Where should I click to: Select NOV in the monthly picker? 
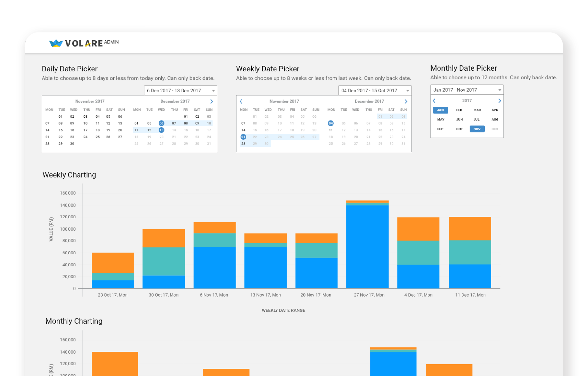click(x=477, y=129)
